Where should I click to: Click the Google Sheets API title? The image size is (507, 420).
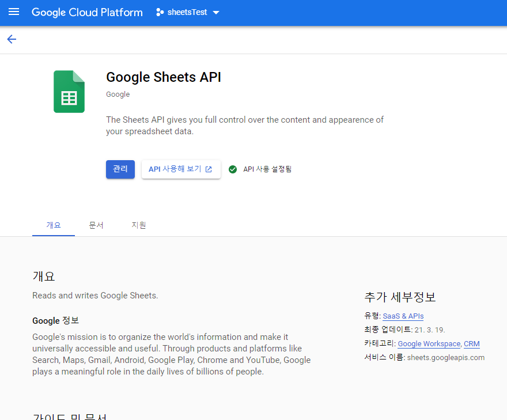tap(163, 77)
